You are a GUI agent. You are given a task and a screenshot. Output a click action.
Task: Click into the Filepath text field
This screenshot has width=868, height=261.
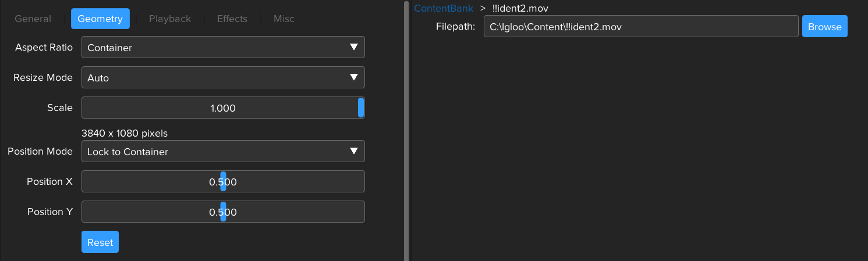click(640, 27)
